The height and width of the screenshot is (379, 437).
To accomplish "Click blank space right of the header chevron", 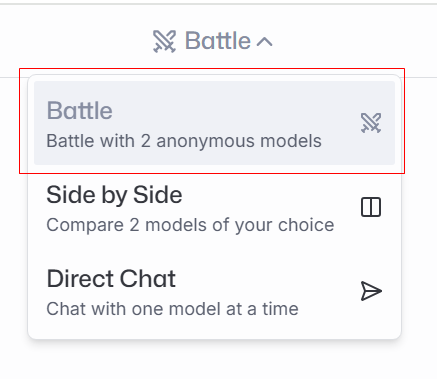I will (x=355, y=41).
